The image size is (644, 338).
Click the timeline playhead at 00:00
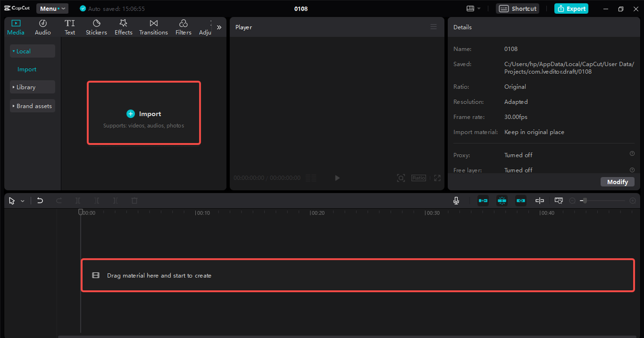pos(80,212)
